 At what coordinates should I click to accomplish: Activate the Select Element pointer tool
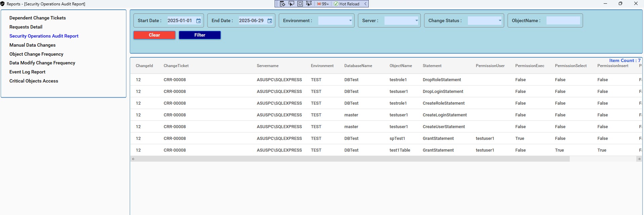(291, 4)
